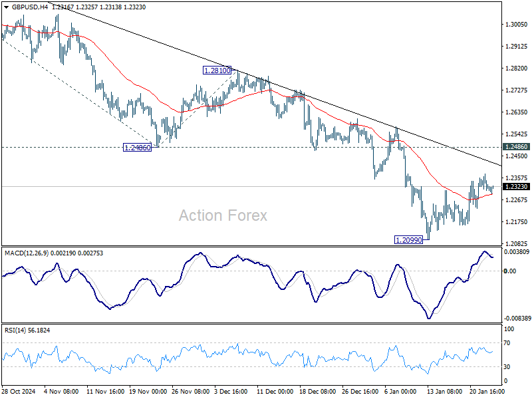Select the GBPUSD,H4 chart title text
This screenshot has height=399, width=532.
(29, 7)
